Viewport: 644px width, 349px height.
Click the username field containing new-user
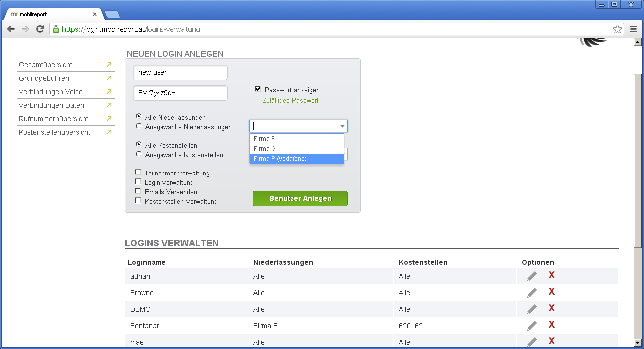pyautogui.click(x=180, y=72)
